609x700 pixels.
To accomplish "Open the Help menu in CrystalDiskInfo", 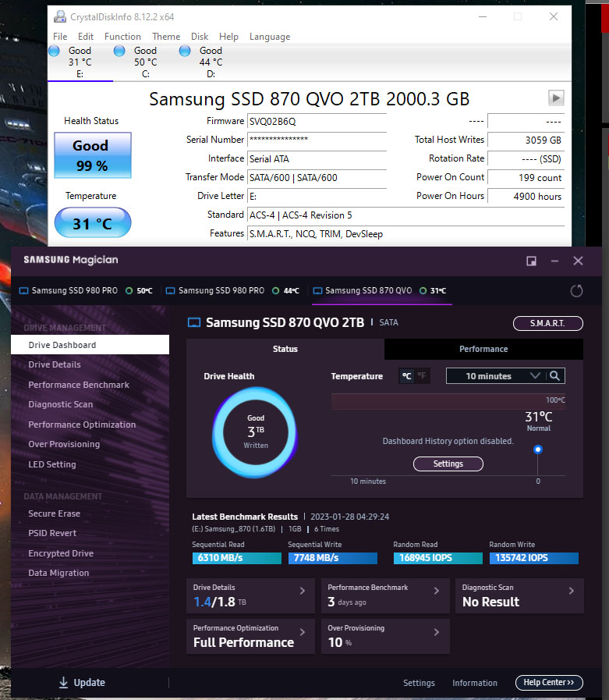I will pyautogui.click(x=228, y=37).
